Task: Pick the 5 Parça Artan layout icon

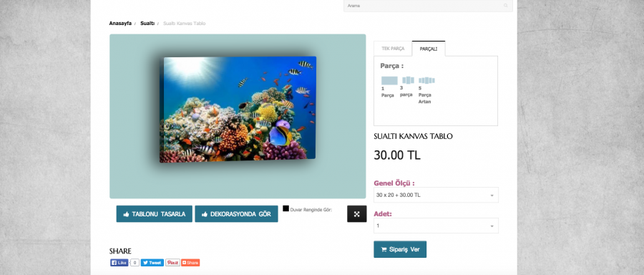Action: (426, 81)
